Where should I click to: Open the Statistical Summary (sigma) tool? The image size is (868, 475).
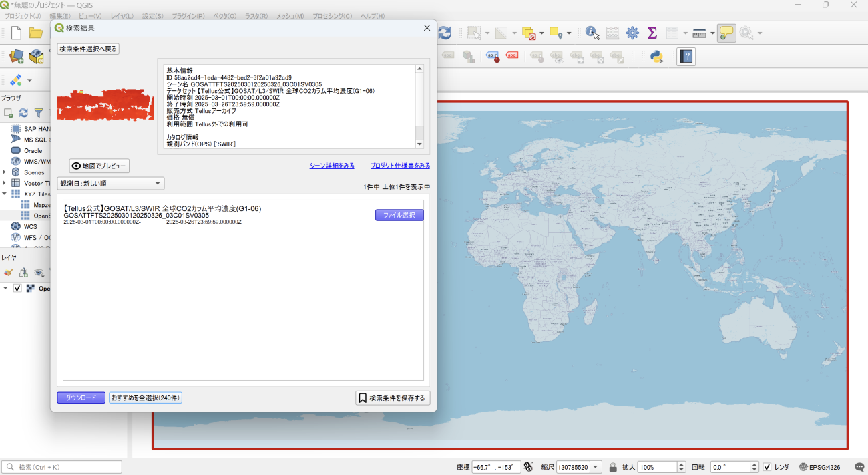click(x=652, y=33)
